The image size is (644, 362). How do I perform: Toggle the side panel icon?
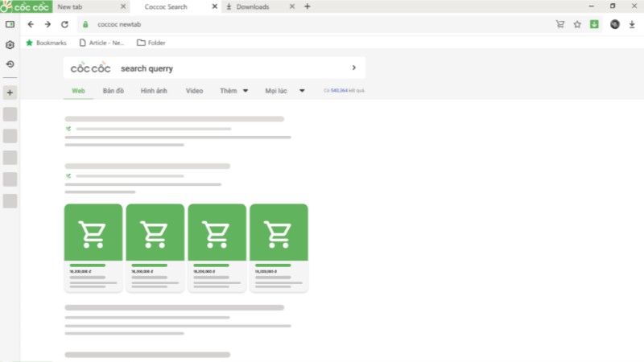pyautogui.click(x=10, y=24)
